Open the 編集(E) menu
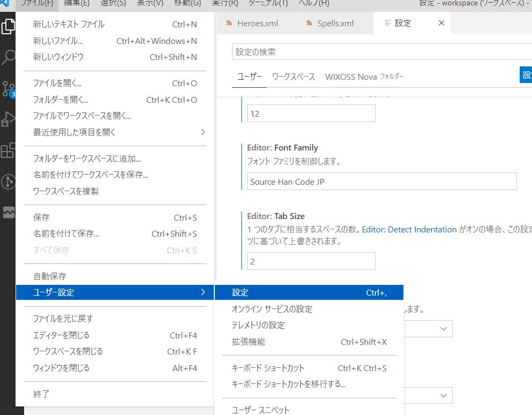 (77, 3)
